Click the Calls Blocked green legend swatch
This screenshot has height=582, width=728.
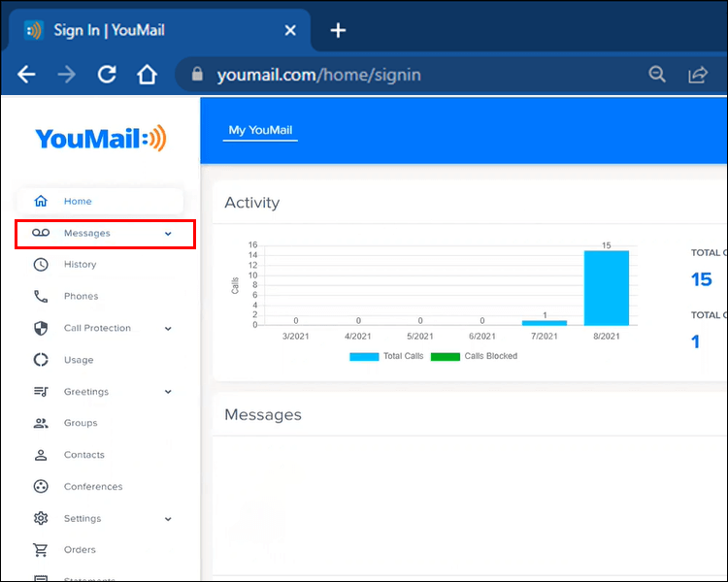click(446, 356)
